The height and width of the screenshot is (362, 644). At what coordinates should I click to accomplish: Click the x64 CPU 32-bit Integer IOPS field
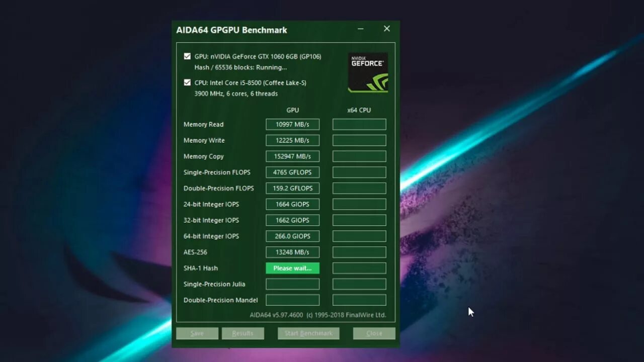[359, 220]
